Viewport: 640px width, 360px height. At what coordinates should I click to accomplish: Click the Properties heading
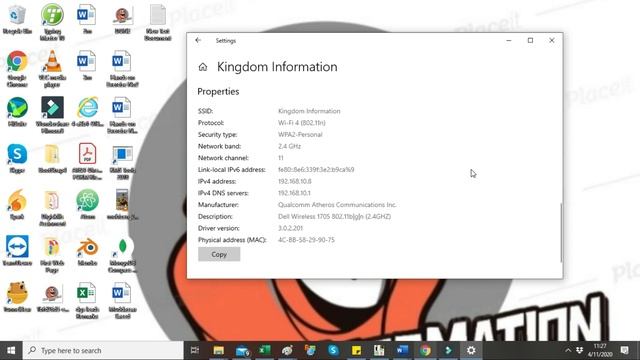pos(218,91)
